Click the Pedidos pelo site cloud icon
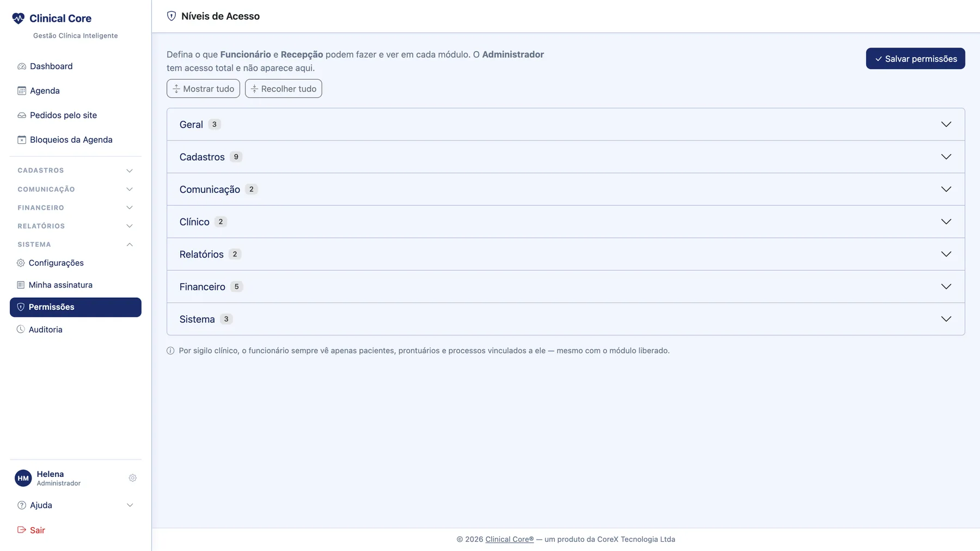Image resolution: width=980 pixels, height=551 pixels. (22, 115)
